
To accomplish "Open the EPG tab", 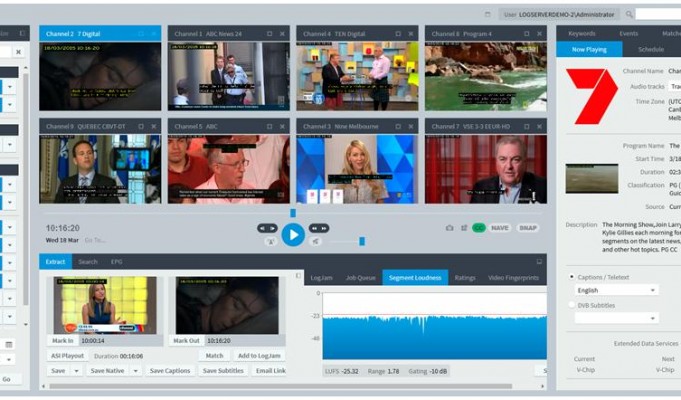I will tap(116, 262).
